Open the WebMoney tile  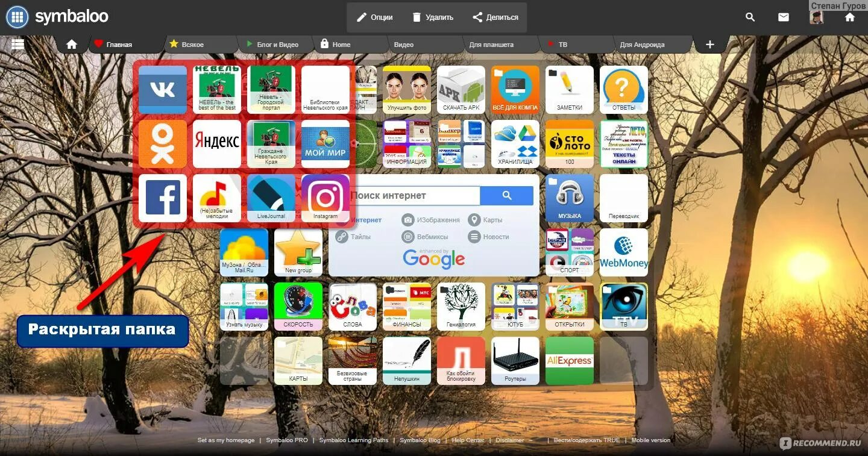click(x=624, y=252)
